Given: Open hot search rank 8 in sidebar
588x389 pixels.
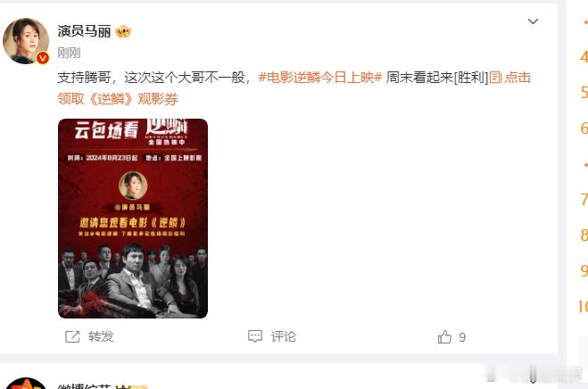Looking at the screenshot, I should (x=584, y=236).
